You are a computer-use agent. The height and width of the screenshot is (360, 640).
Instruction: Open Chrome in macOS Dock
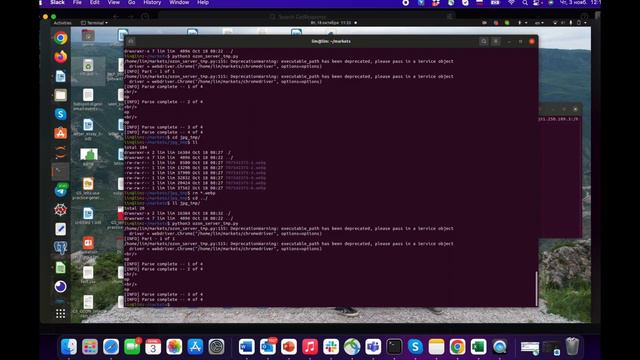tap(458, 347)
